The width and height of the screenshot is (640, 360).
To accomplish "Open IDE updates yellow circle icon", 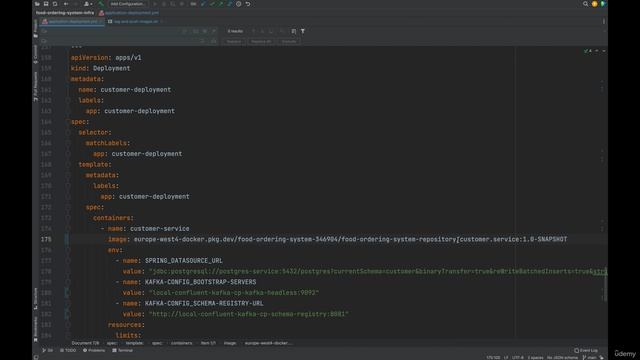I will pos(594,4).
